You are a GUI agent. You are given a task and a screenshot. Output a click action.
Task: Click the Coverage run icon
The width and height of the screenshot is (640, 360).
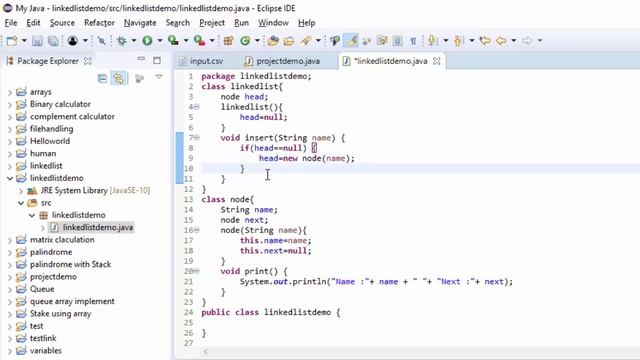click(173, 40)
